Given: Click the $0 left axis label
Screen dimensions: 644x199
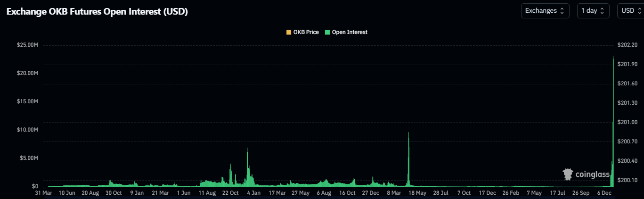Looking at the screenshot, I should point(35,186).
